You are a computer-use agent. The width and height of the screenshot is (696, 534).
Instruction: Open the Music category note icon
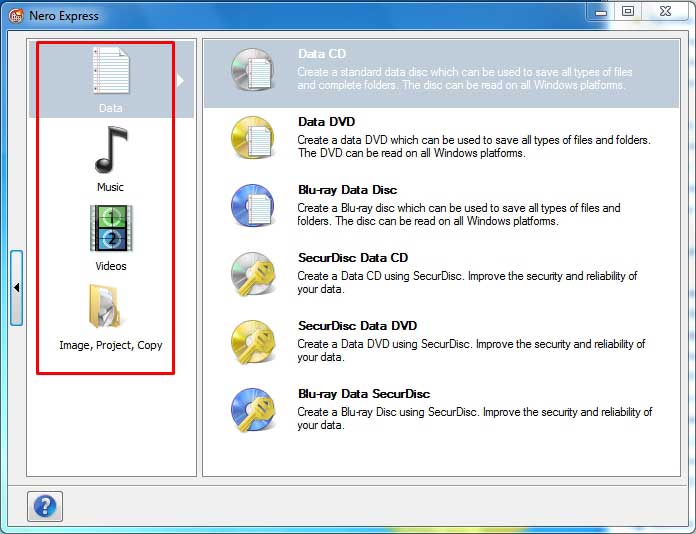click(111, 150)
